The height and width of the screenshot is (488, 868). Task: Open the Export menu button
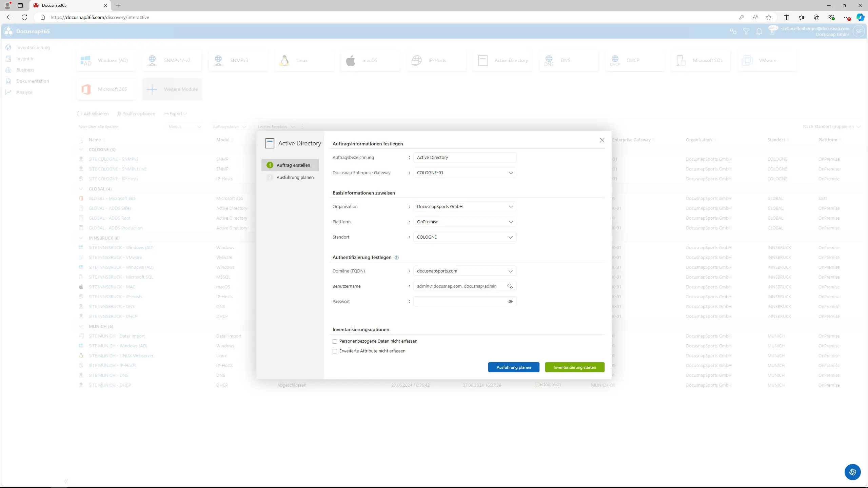click(x=175, y=114)
